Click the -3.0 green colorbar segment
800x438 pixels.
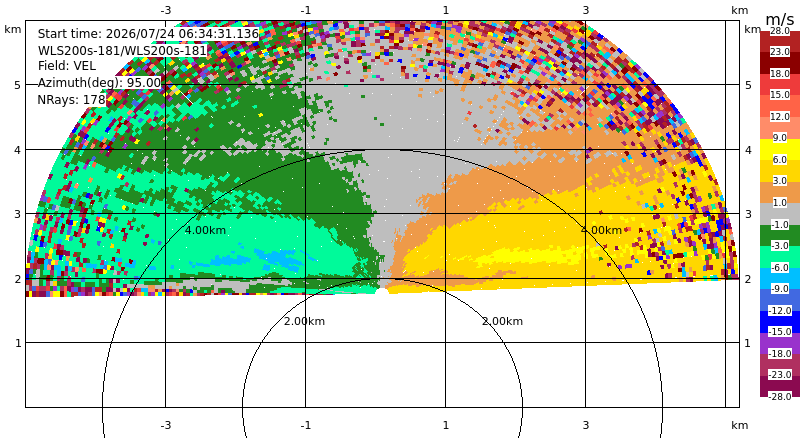tap(780, 235)
